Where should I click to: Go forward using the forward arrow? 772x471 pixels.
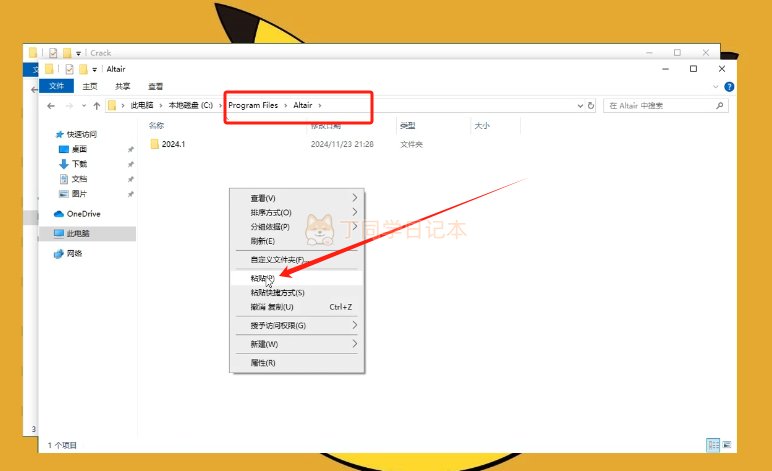pos(69,106)
